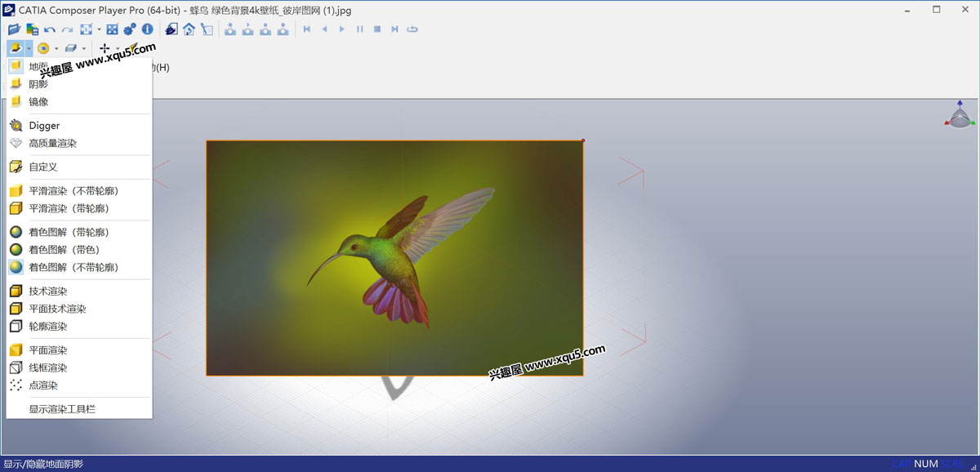The height and width of the screenshot is (472, 980).
Task: Click the Open file folder icon
Action: pos(13,29)
